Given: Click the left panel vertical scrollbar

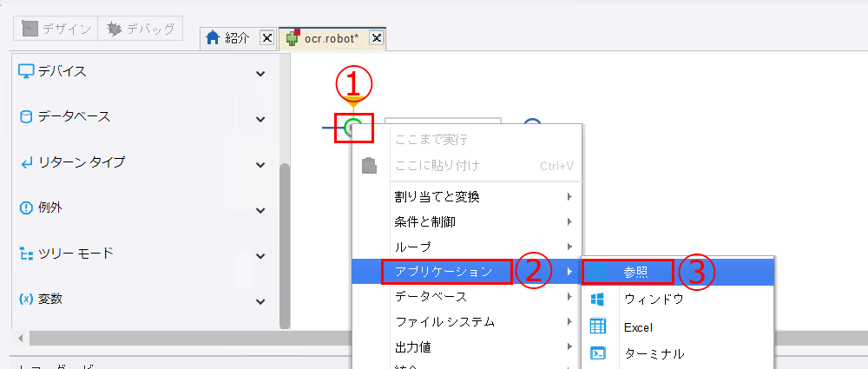Looking at the screenshot, I should click(x=285, y=247).
